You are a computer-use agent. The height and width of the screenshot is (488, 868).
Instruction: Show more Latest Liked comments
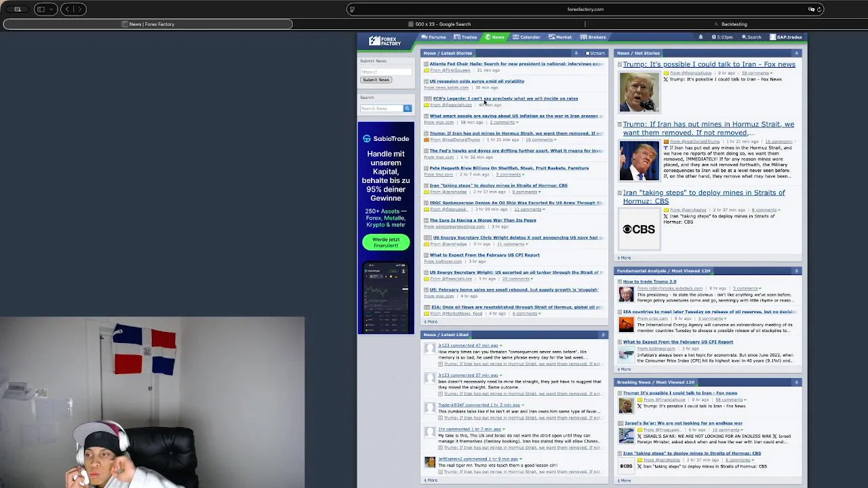(431, 481)
